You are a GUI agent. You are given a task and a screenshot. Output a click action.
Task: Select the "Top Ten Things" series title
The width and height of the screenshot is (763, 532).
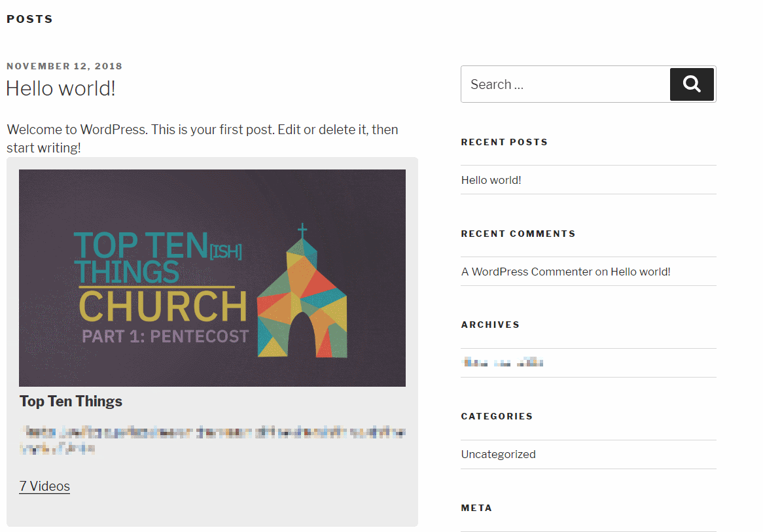pos(71,401)
